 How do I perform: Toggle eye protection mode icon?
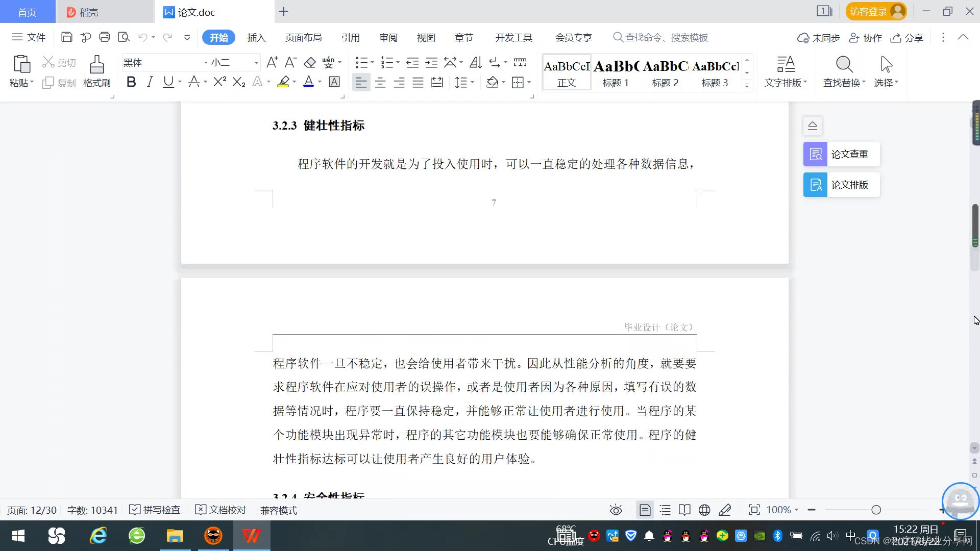(x=616, y=510)
